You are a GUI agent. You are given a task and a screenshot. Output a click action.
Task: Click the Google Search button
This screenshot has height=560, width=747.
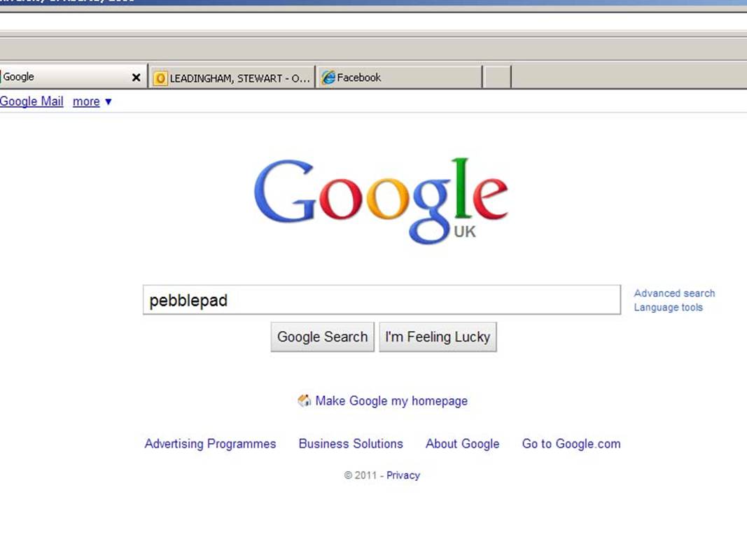323,337
